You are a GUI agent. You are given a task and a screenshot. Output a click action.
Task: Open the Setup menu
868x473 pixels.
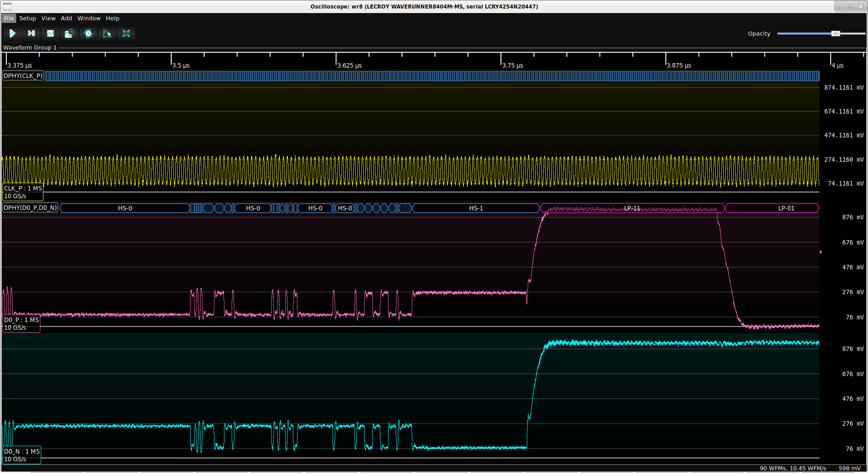[27, 18]
